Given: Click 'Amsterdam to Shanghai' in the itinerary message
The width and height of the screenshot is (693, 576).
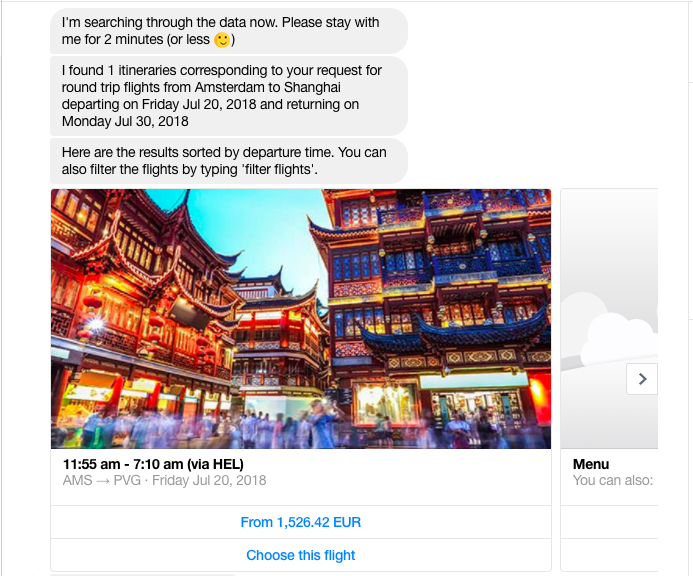Looking at the screenshot, I should [268, 88].
